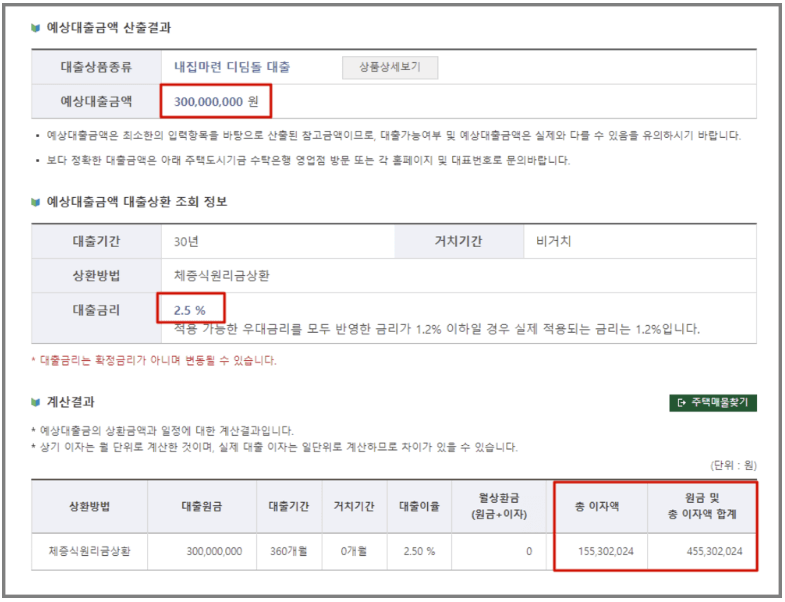Image resolution: width=785 pixels, height=602 pixels.
Task: Click the 거치기간 column header in result table
Action: (354, 506)
